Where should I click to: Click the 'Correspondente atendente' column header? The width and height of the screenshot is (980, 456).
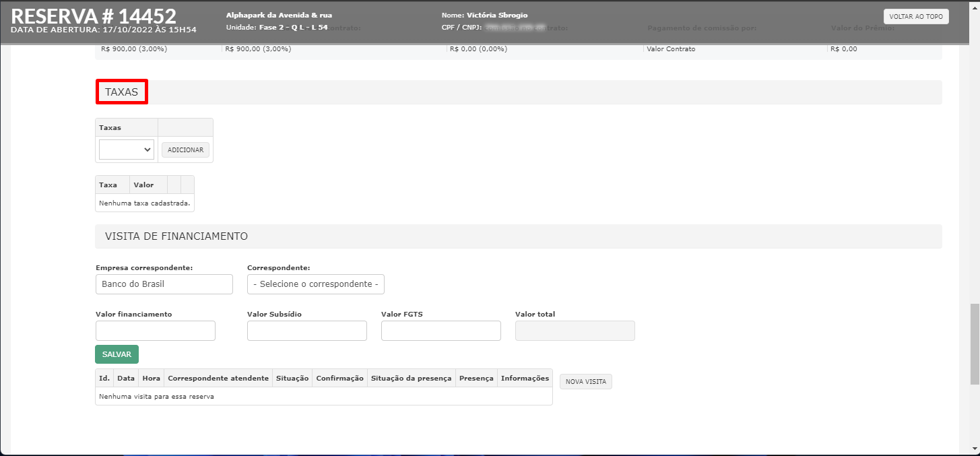point(218,379)
